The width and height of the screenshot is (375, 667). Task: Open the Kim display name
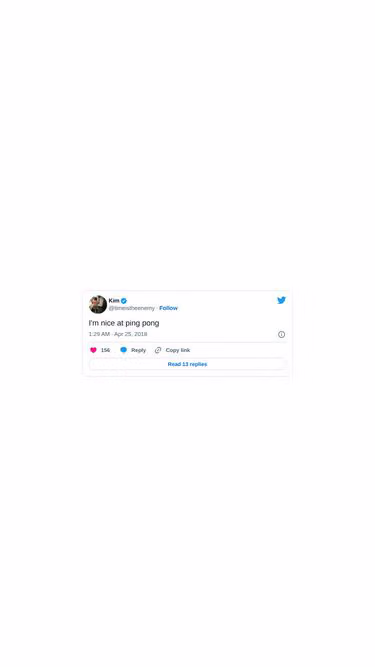(x=114, y=301)
